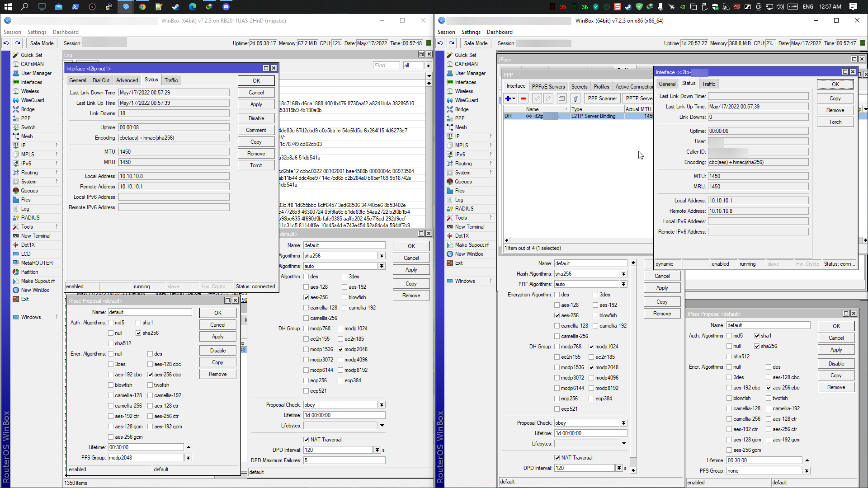The image size is (868, 488).
Task: Toggle sha1 auth algorithm in left IPsec Proposal
Action: [138, 323]
